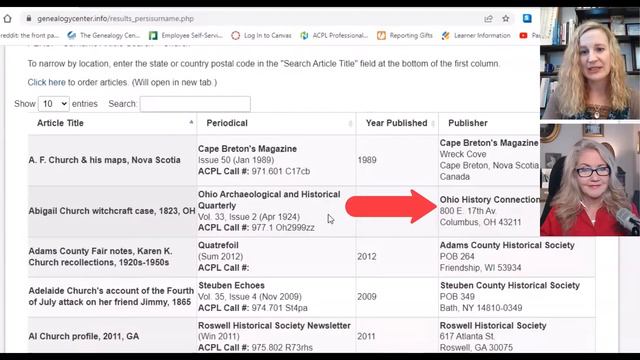Click the table Search input field

tap(195, 104)
